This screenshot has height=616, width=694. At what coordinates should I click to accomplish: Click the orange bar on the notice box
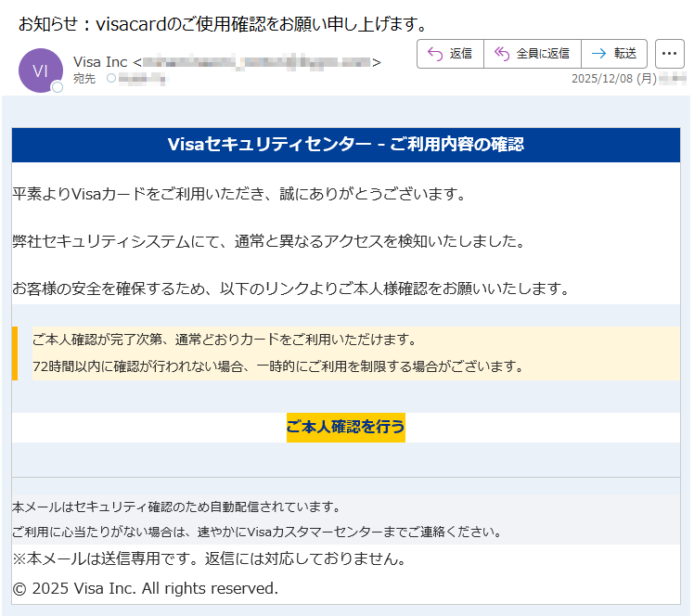pyautogui.click(x=15, y=353)
